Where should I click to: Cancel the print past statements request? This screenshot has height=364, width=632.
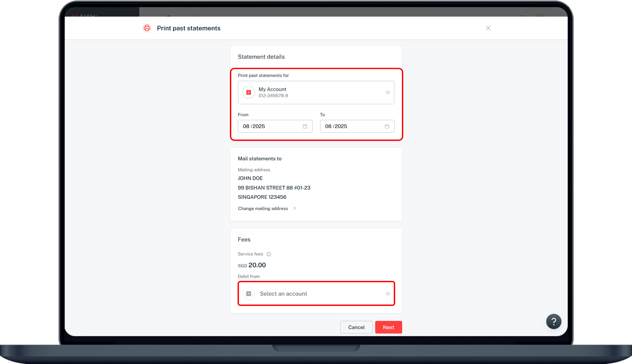point(356,327)
